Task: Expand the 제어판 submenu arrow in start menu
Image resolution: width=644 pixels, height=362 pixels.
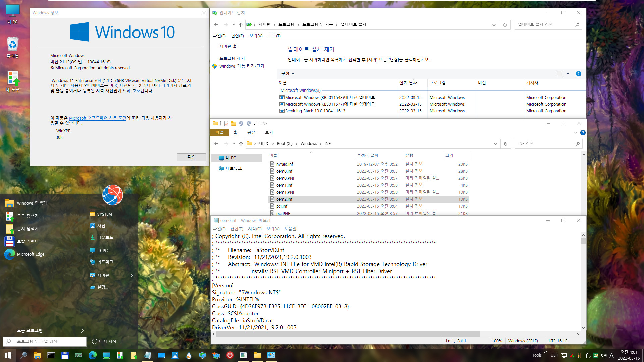Action: tap(132, 275)
